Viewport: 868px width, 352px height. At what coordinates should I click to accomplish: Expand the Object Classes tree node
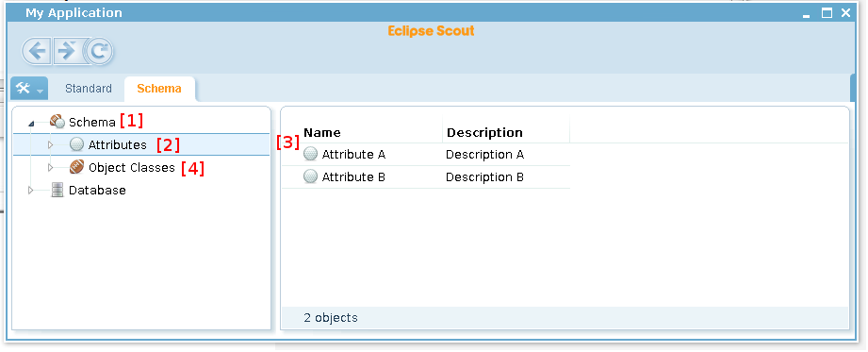click(x=50, y=167)
